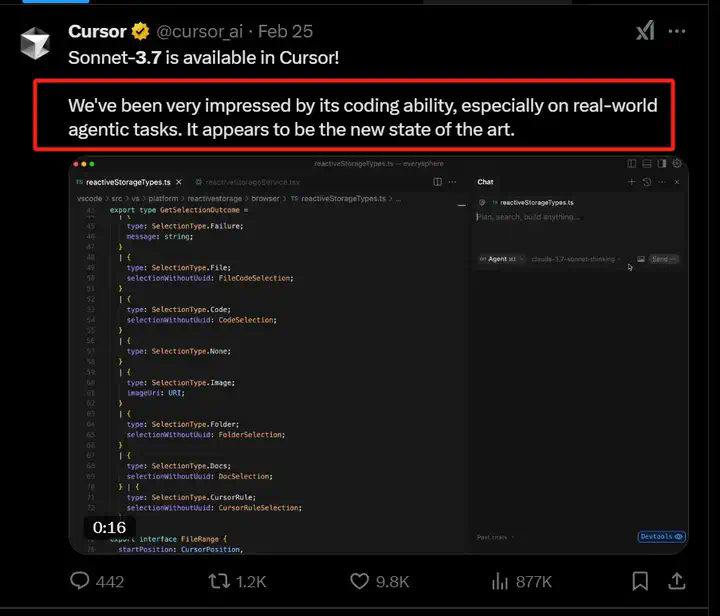
Task: Click the Cursor display name
Action: click(x=97, y=31)
